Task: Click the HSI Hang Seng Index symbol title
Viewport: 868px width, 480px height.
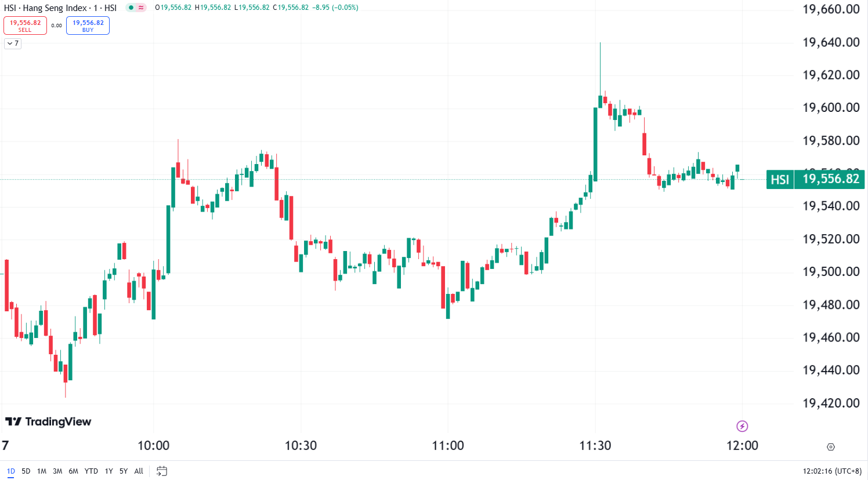Action: point(60,8)
